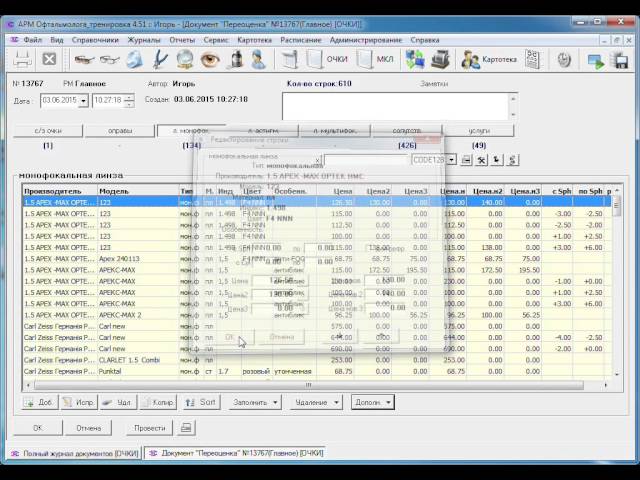
Task: Open the Файл menu
Action: 32,40
